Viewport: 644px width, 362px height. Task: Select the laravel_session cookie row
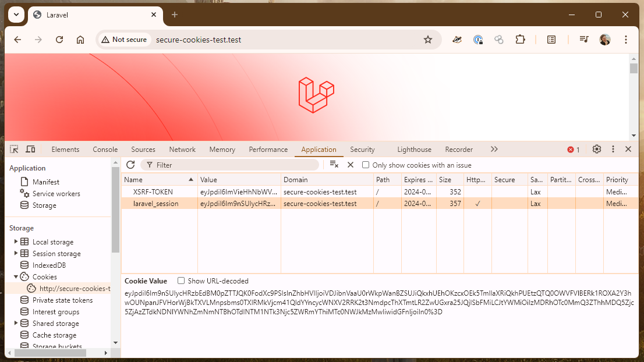(380, 204)
